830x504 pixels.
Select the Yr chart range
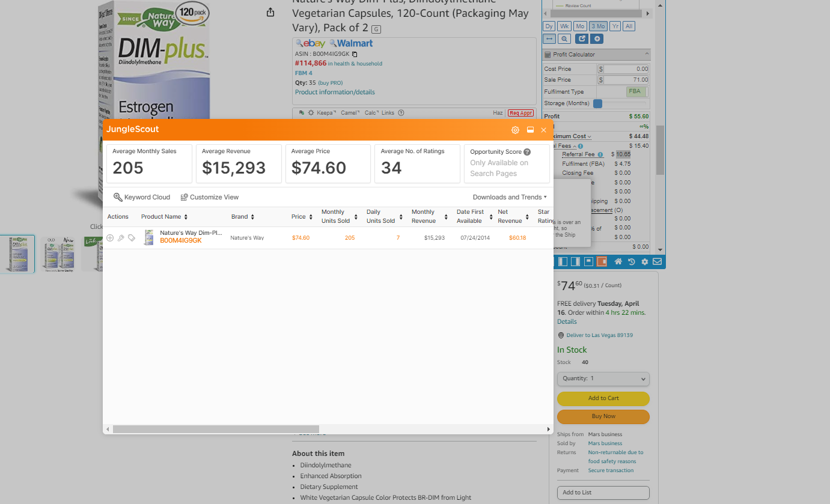click(615, 26)
